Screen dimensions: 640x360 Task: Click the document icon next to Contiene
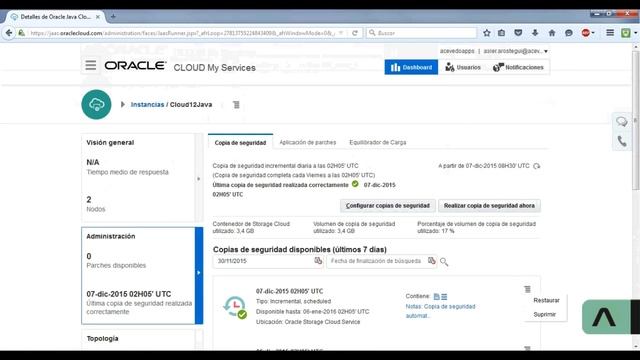436,297
